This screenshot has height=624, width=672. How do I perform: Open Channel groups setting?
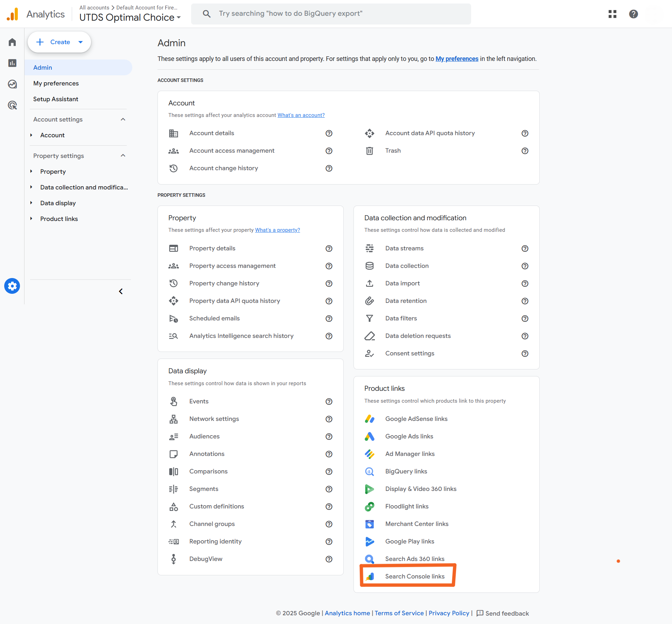pos(212,524)
